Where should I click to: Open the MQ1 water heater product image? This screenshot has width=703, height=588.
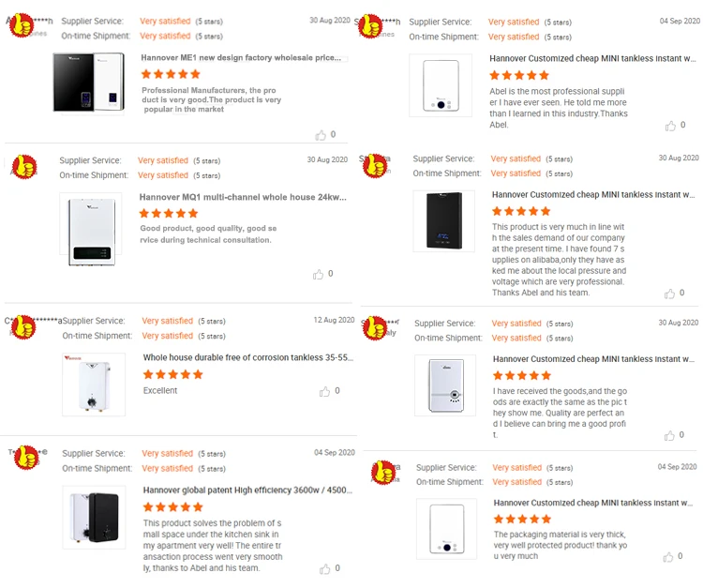click(91, 230)
